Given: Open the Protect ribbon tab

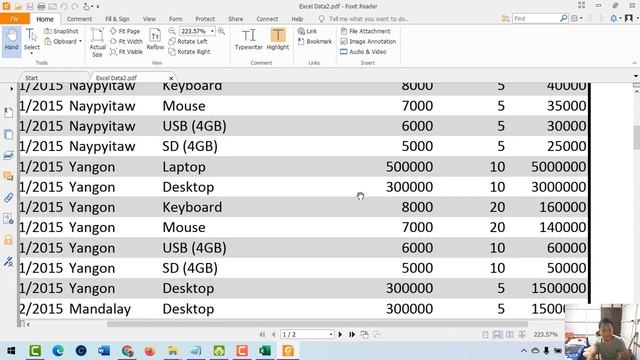Looking at the screenshot, I should point(205,19).
